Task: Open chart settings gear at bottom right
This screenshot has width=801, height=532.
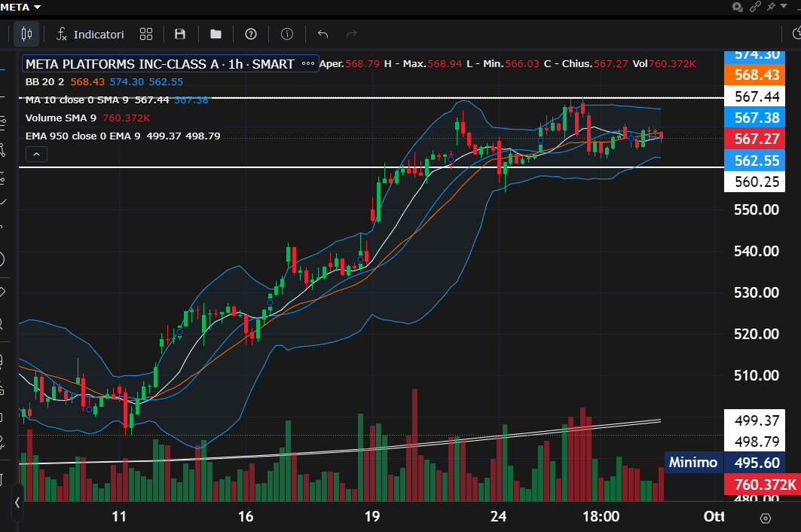Action: [766, 518]
